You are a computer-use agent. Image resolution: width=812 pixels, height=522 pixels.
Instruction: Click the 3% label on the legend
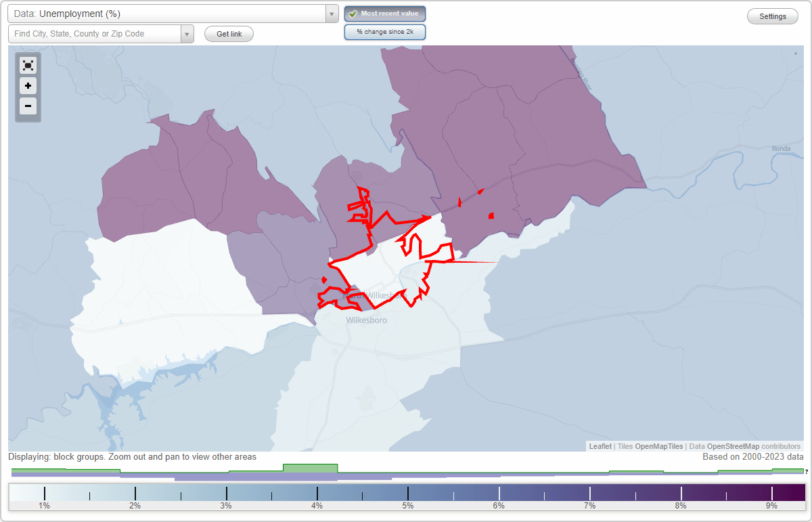pos(226,506)
